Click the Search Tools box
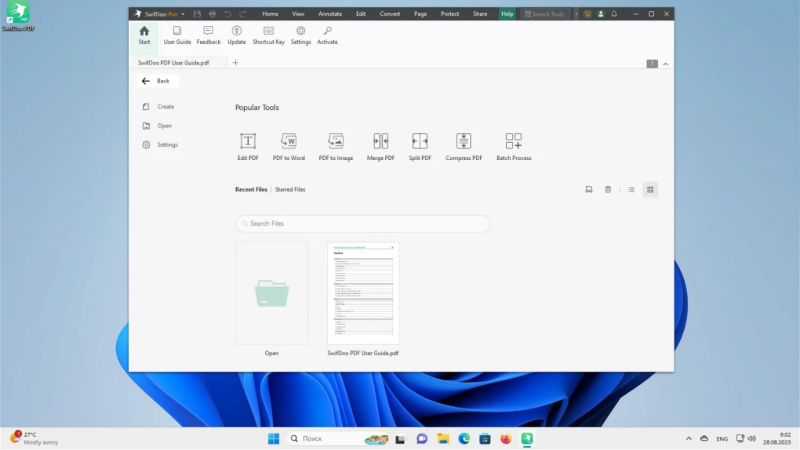 pyautogui.click(x=544, y=14)
